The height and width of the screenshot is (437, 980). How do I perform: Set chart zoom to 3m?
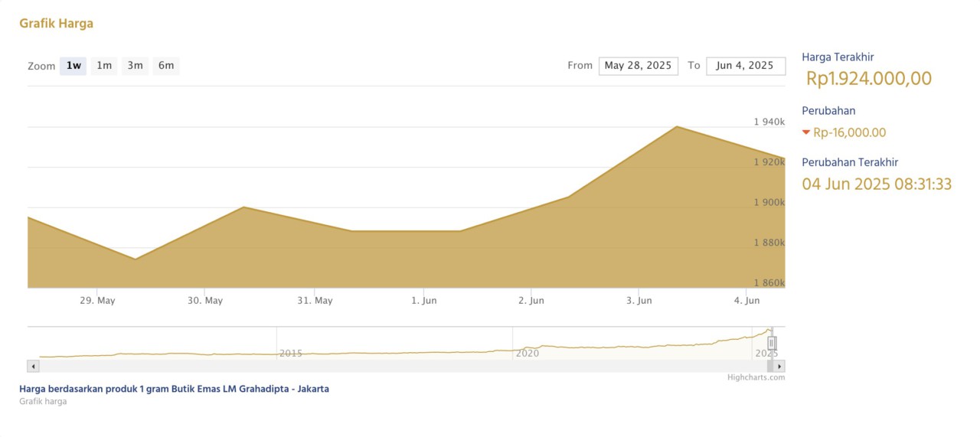click(135, 66)
